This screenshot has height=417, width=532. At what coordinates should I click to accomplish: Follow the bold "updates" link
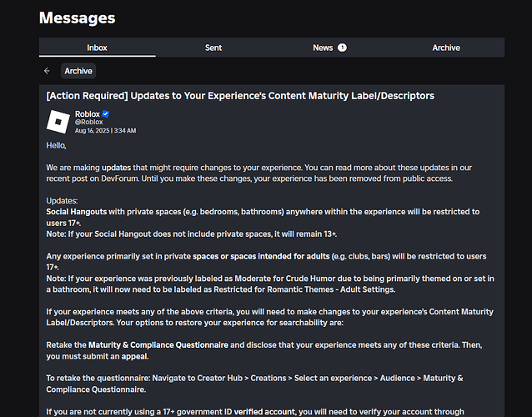[117, 168]
